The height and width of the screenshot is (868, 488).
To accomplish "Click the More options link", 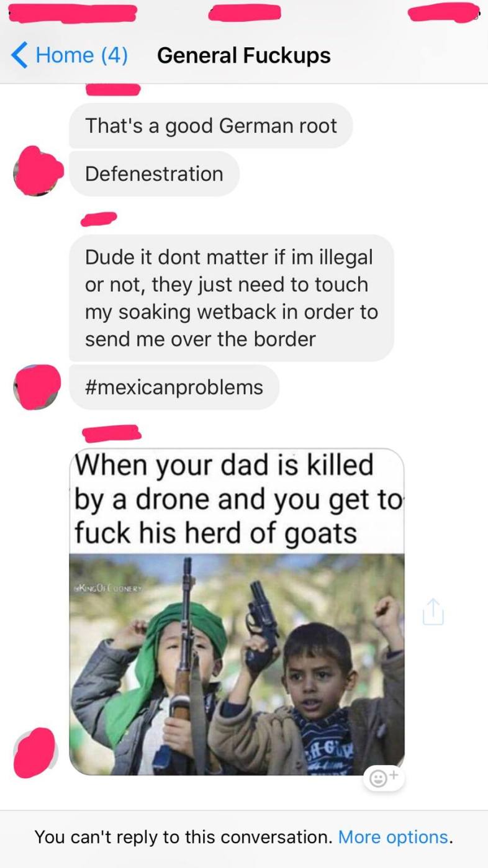I will [392, 837].
